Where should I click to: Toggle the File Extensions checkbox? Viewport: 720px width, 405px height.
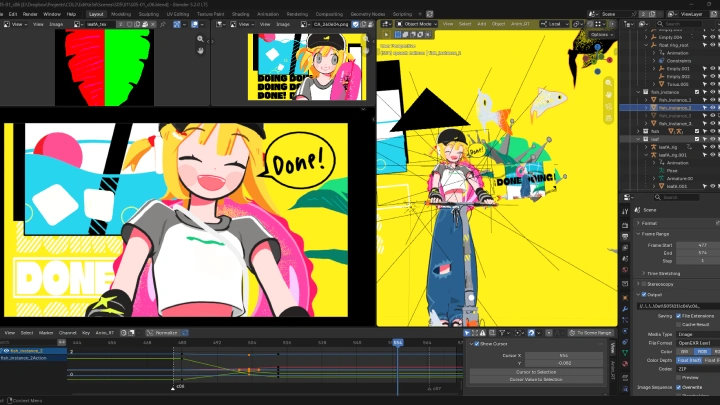pos(679,316)
